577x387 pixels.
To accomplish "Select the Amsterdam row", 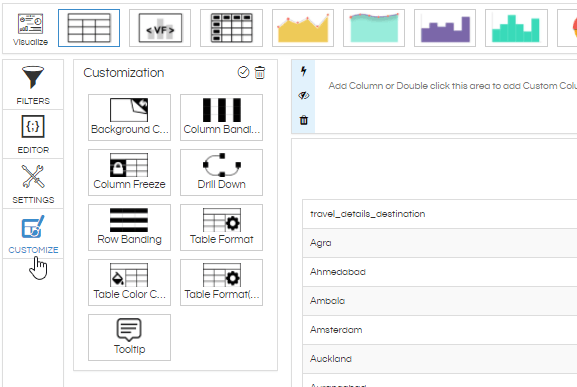I will click(440, 330).
